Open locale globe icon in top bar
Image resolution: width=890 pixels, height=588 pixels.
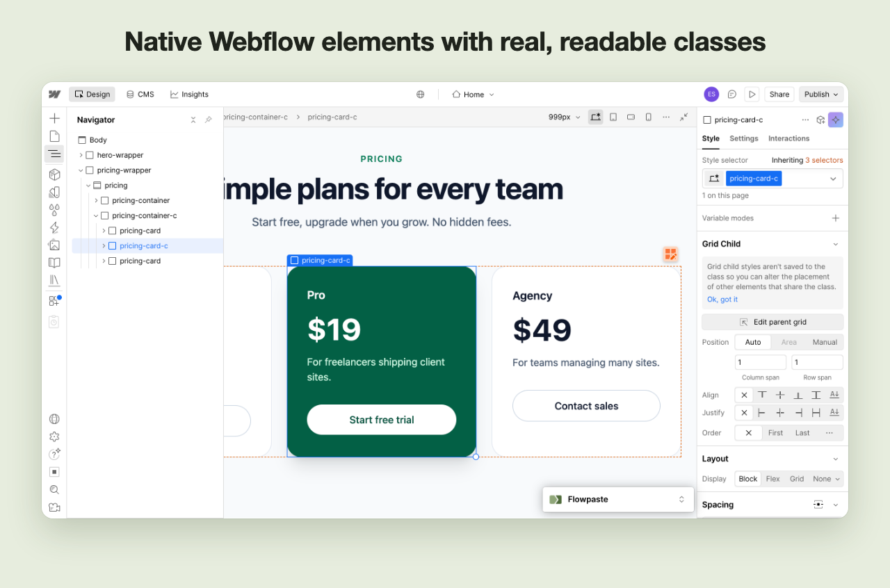(421, 95)
